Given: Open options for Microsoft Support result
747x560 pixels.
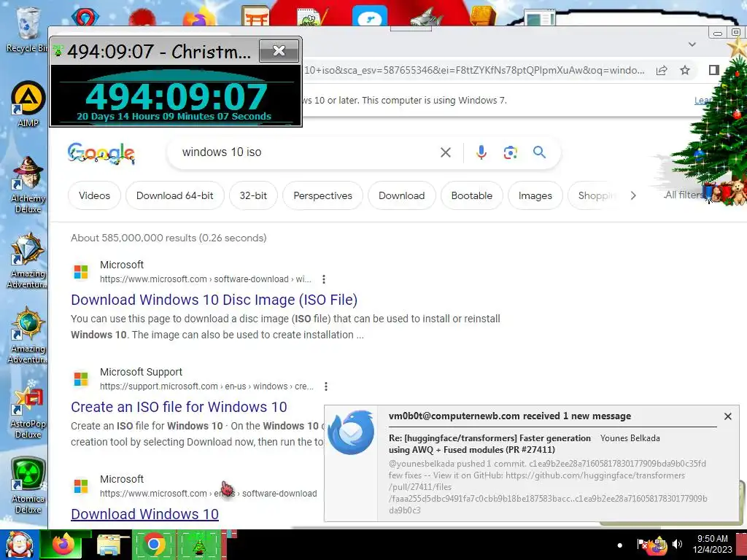Looking at the screenshot, I should click(326, 386).
